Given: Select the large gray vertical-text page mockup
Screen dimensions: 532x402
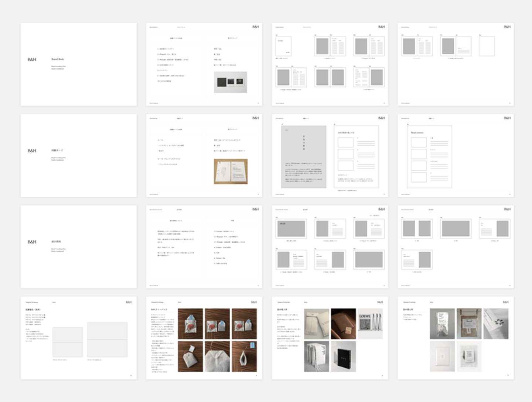Looking at the screenshot, I should pos(304,157).
